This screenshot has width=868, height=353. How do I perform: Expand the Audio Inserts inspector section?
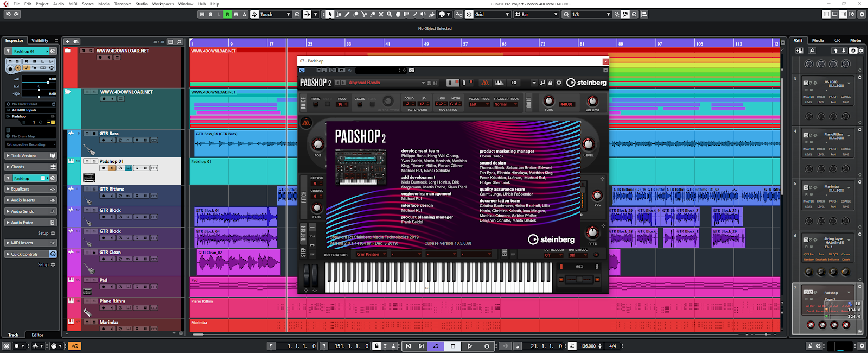pyautogui.click(x=31, y=200)
